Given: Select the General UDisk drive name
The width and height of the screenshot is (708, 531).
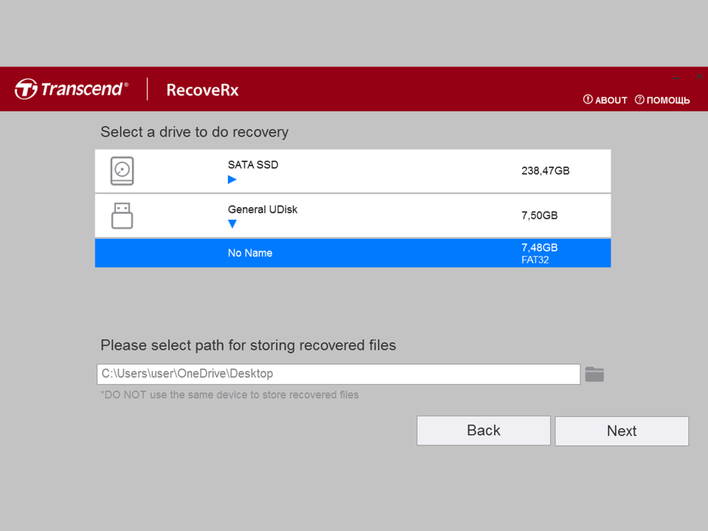Looking at the screenshot, I should point(262,210).
